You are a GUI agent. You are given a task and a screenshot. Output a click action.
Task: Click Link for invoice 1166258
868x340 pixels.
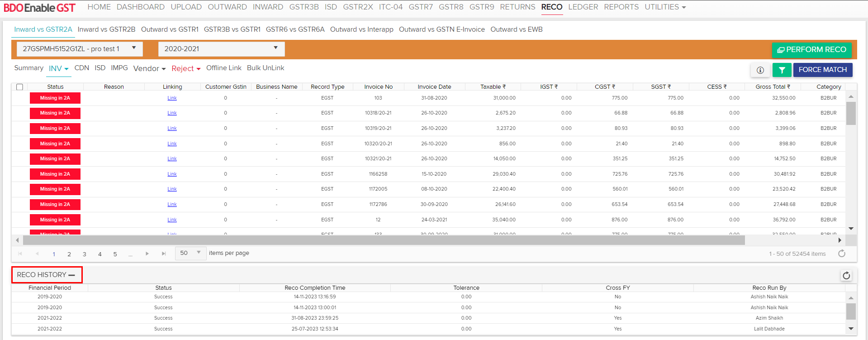[172, 174]
